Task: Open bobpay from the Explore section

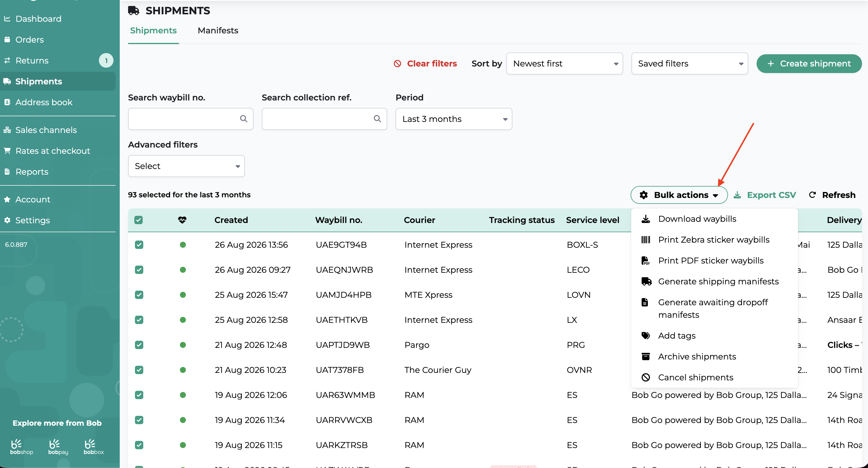Action: pos(58,447)
